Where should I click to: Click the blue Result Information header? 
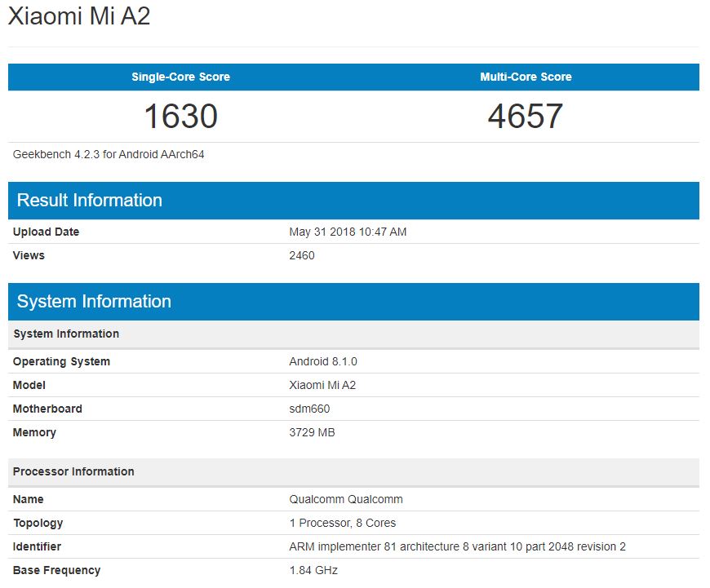pyautogui.click(x=90, y=201)
